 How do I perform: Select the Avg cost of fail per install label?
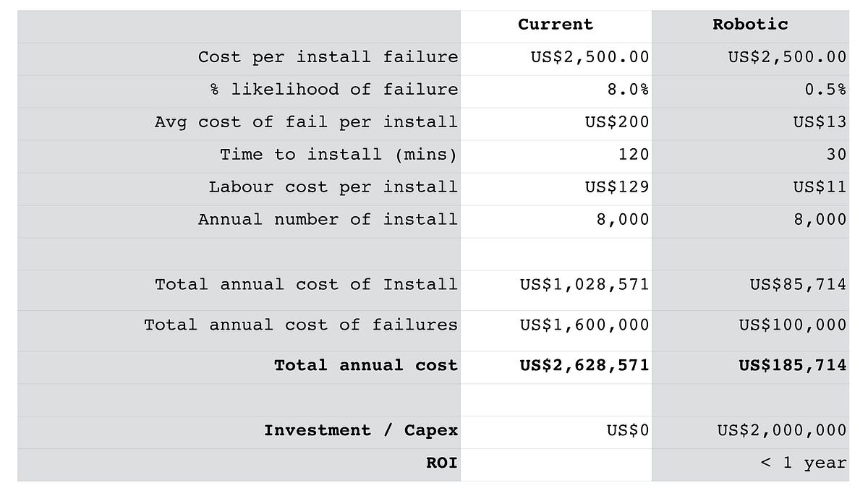pyautogui.click(x=307, y=121)
